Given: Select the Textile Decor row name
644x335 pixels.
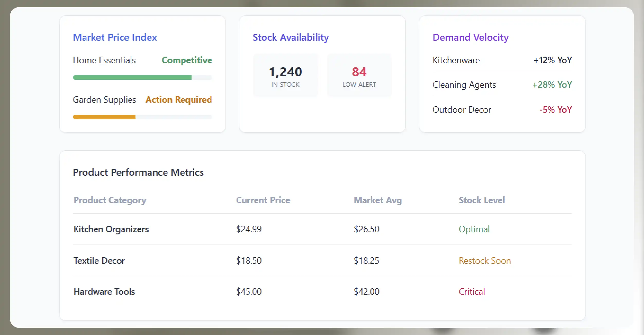Looking at the screenshot, I should coord(99,261).
